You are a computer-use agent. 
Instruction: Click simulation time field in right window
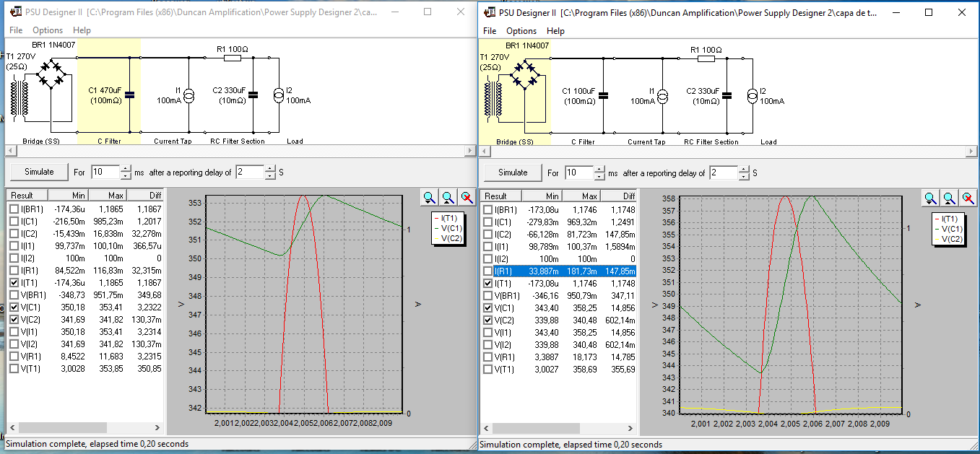[580, 173]
